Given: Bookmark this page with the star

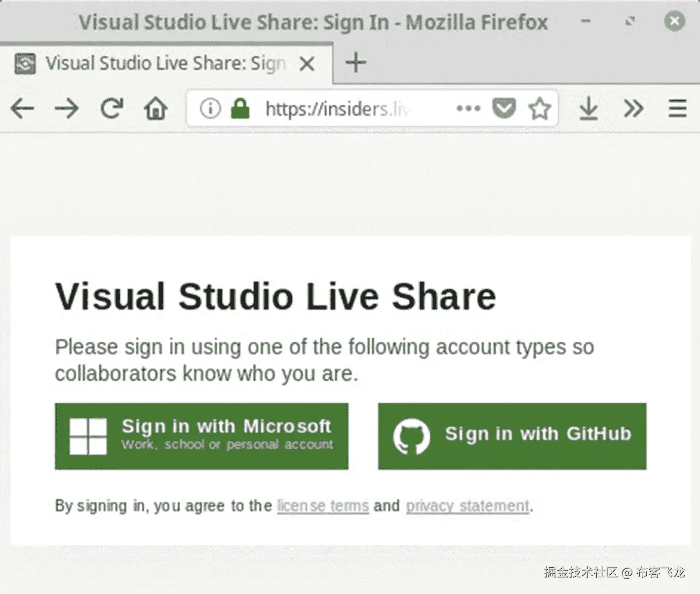Looking at the screenshot, I should point(539,108).
